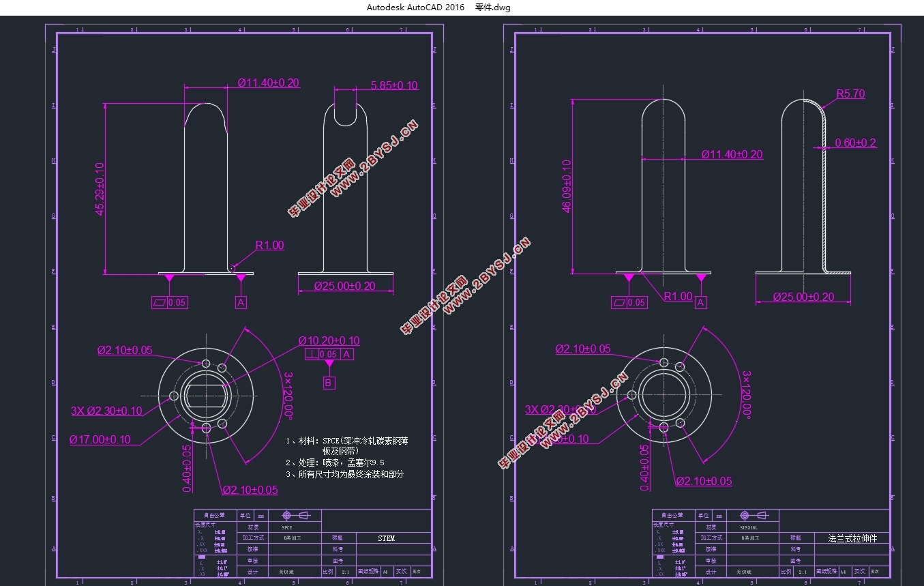Pick flatness 0.05 tolerance frame on 法兰式拉伸件 sheet
Screen dimensions: 924x586
pyautogui.click(x=628, y=302)
